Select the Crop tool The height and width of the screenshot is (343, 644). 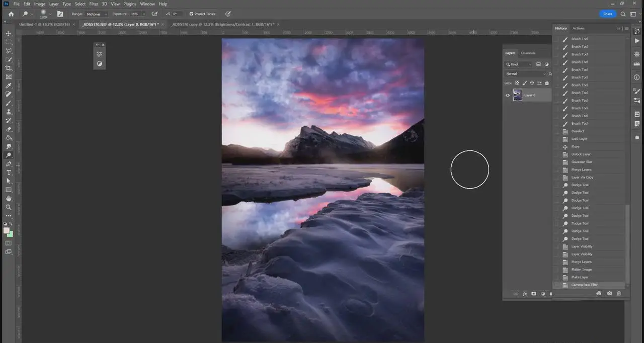click(x=9, y=68)
